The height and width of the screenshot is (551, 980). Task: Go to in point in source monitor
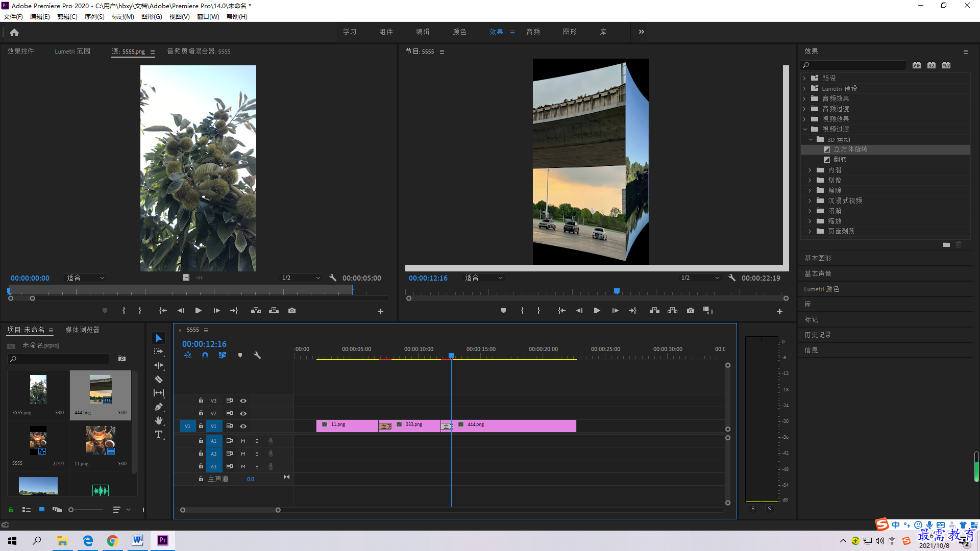pyautogui.click(x=163, y=311)
